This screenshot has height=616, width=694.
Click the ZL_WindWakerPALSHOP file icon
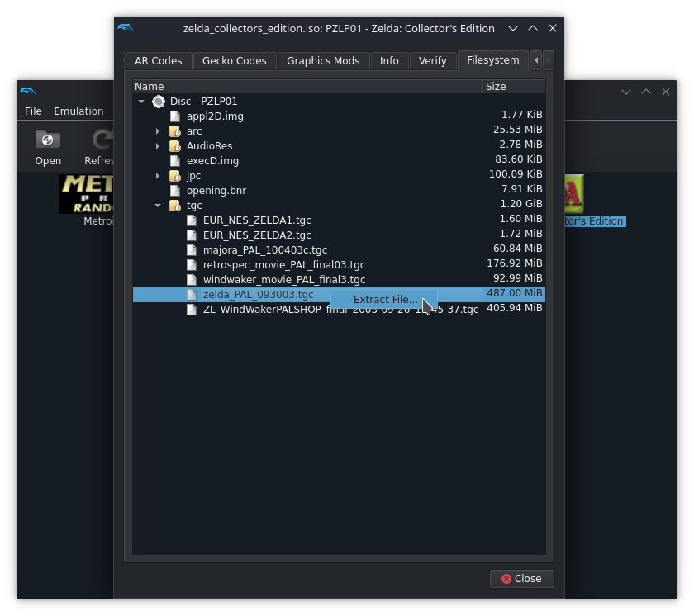click(x=192, y=309)
